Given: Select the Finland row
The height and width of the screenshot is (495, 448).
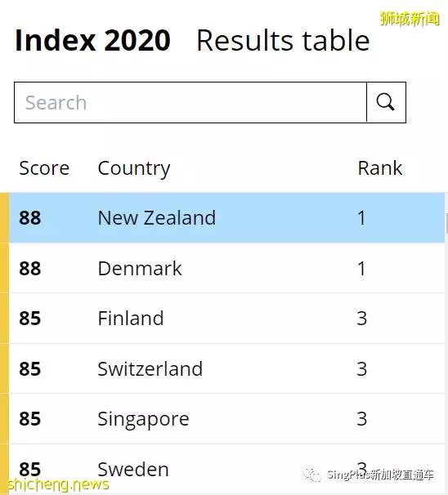Looking at the screenshot, I should pyautogui.click(x=226, y=319).
